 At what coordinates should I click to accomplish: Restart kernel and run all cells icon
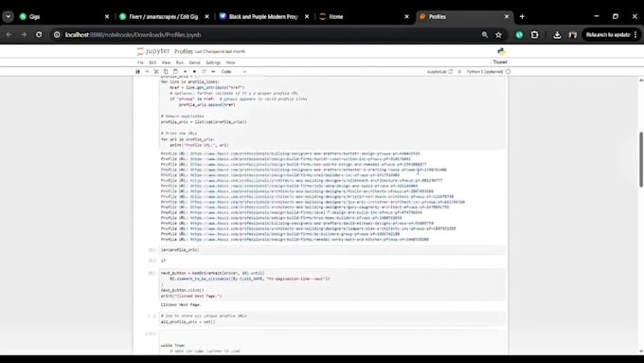[213, 71]
